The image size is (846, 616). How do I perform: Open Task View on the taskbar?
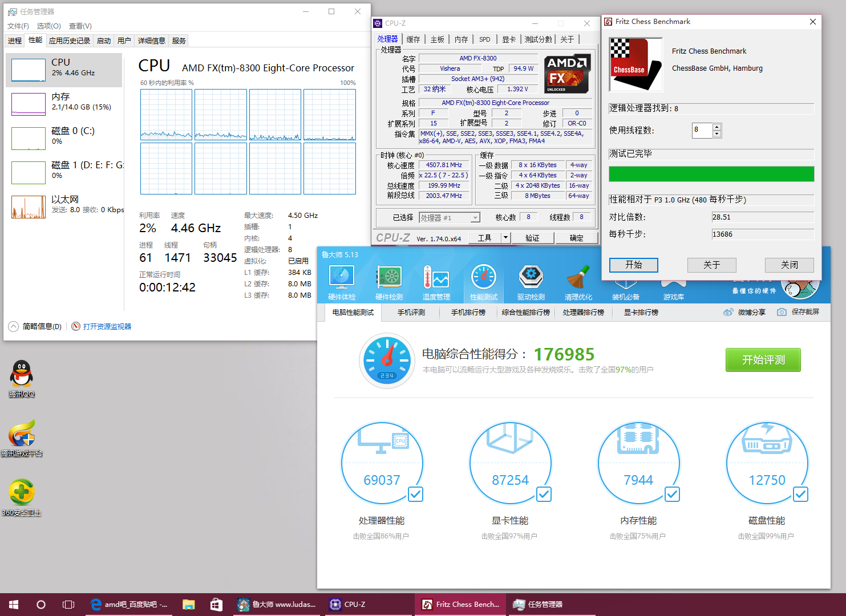coord(68,605)
